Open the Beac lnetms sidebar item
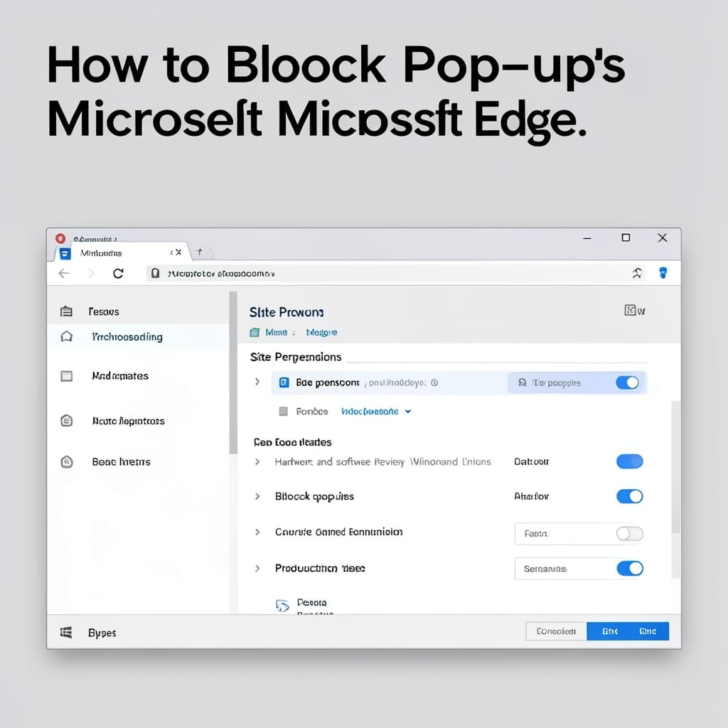Image resolution: width=728 pixels, height=728 pixels. [x=121, y=462]
